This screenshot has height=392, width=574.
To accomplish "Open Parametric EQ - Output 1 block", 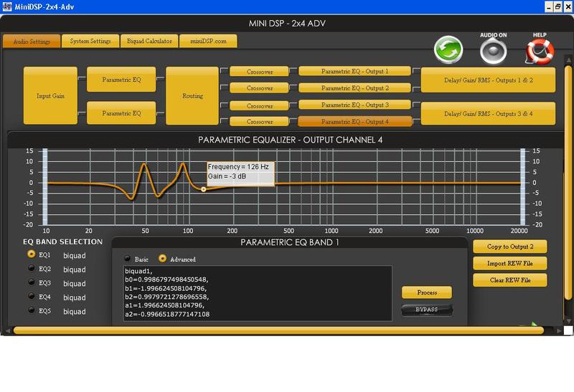I will [354, 72].
